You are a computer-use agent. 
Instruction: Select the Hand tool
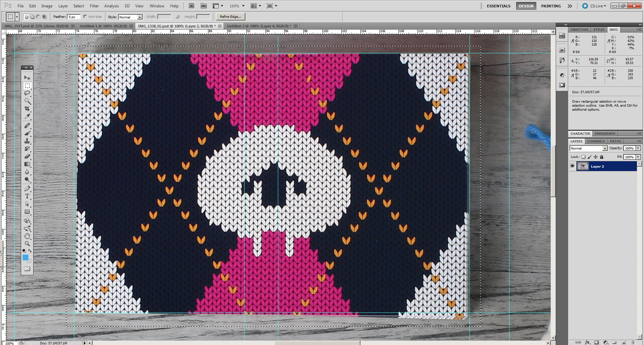(x=27, y=236)
